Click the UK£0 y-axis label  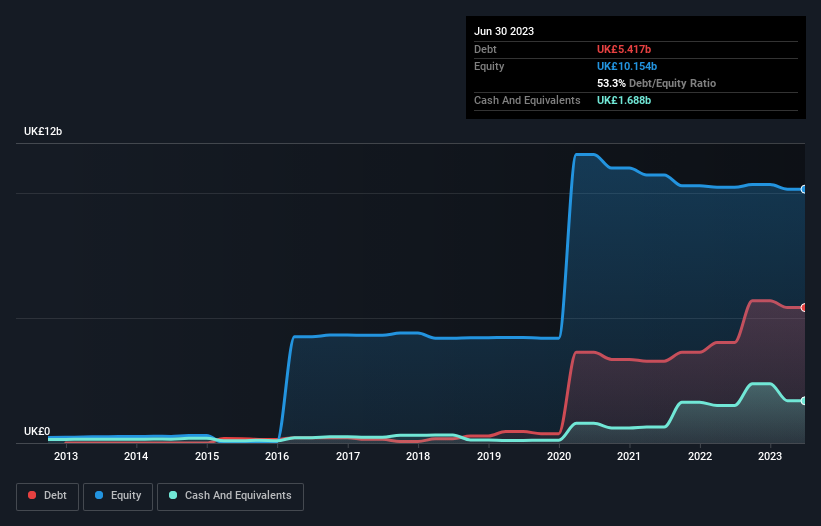37,431
